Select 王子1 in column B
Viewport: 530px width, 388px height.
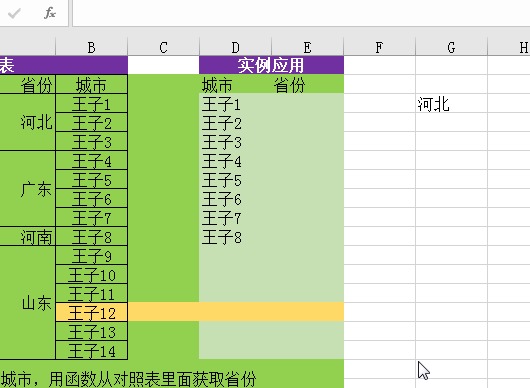coord(91,103)
